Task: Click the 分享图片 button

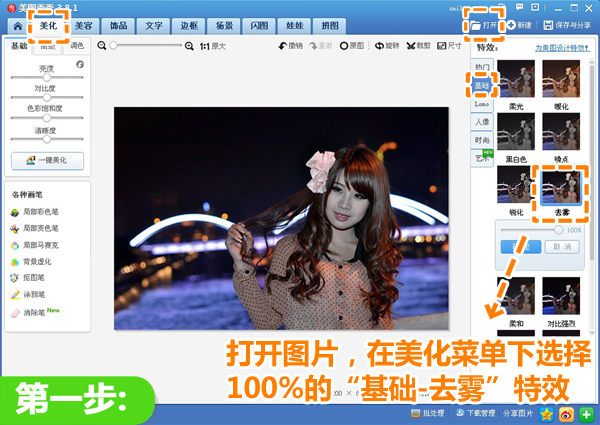Action: click(x=518, y=414)
